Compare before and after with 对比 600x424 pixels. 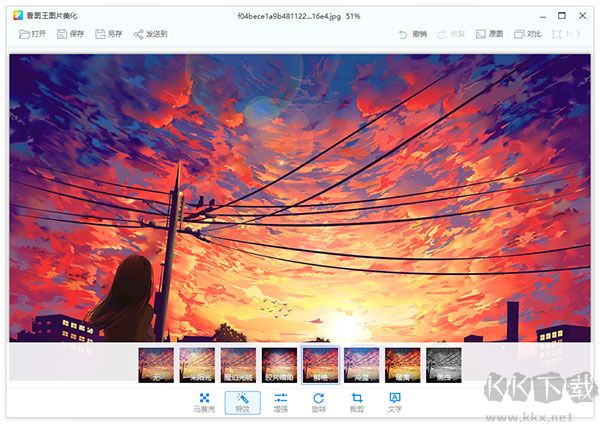(527, 34)
